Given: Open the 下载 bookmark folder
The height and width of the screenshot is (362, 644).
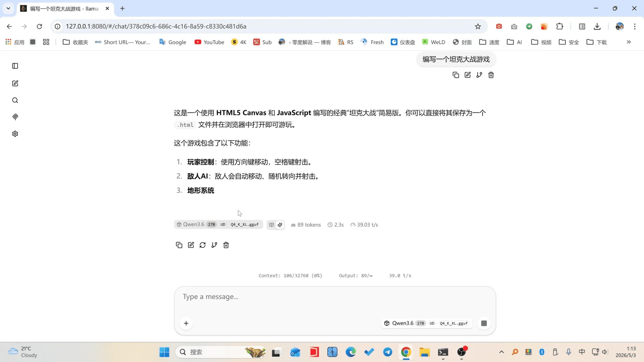Looking at the screenshot, I should pos(597,42).
